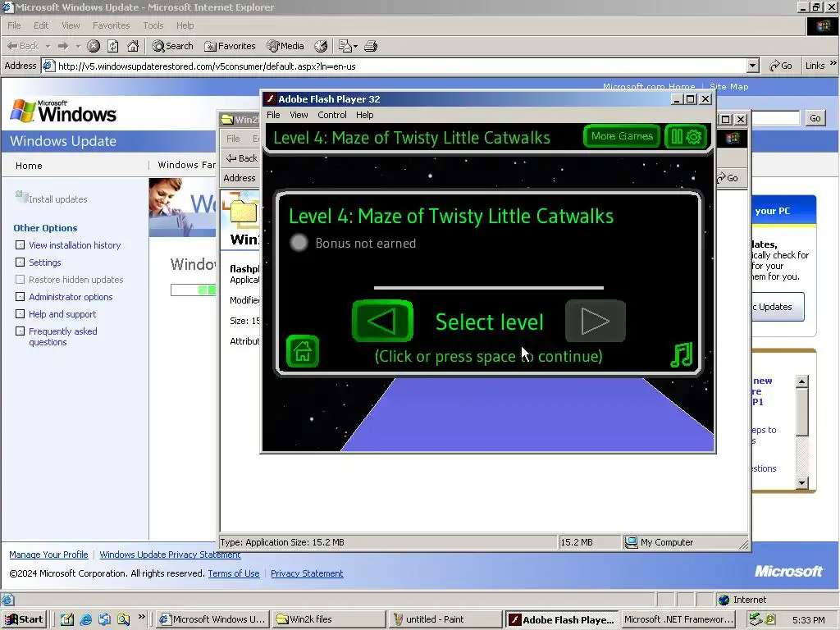Toggle the music note icon in game
This screenshot has height=630, width=840.
tap(682, 354)
